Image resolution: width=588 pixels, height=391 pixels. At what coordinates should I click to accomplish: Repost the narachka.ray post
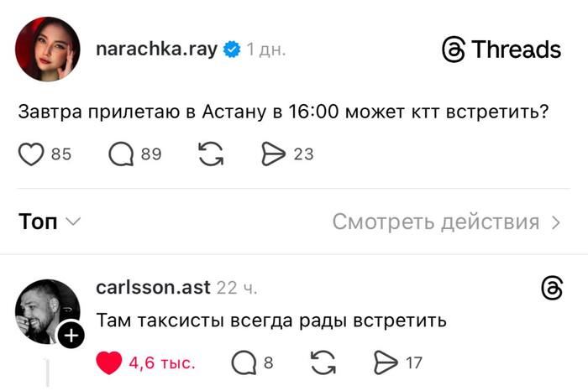click(x=210, y=154)
